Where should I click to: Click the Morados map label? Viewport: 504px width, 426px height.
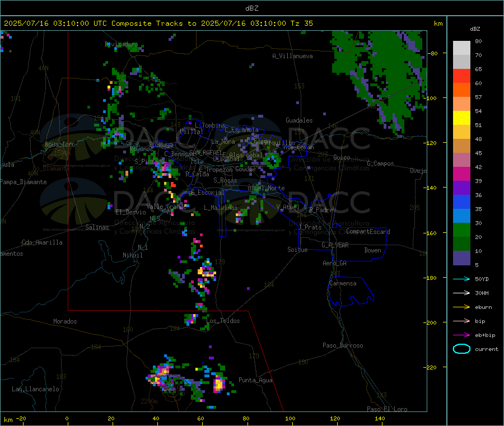click(65, 321)
